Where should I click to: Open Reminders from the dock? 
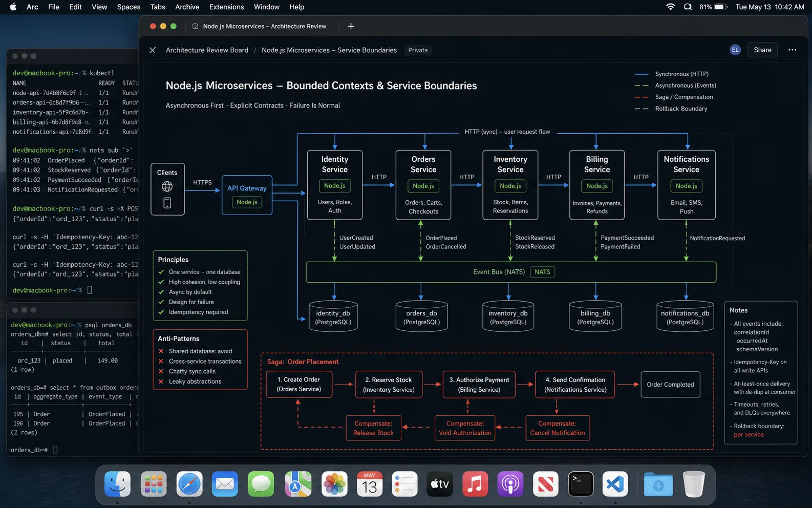(x=404, y=484)
